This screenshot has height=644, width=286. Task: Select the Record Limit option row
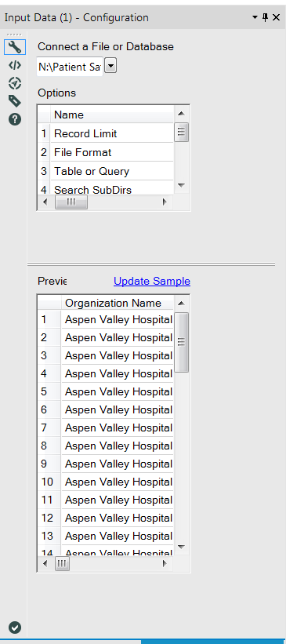pos(106,133)
